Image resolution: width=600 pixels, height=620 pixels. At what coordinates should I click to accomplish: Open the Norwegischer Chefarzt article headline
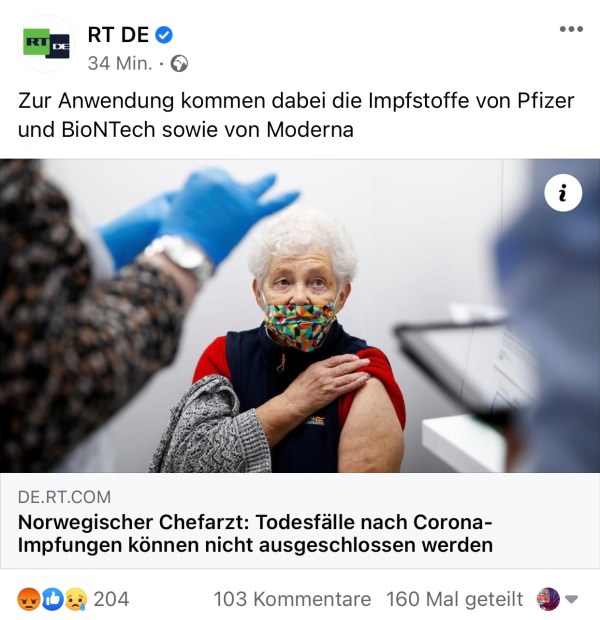[255, 533]
